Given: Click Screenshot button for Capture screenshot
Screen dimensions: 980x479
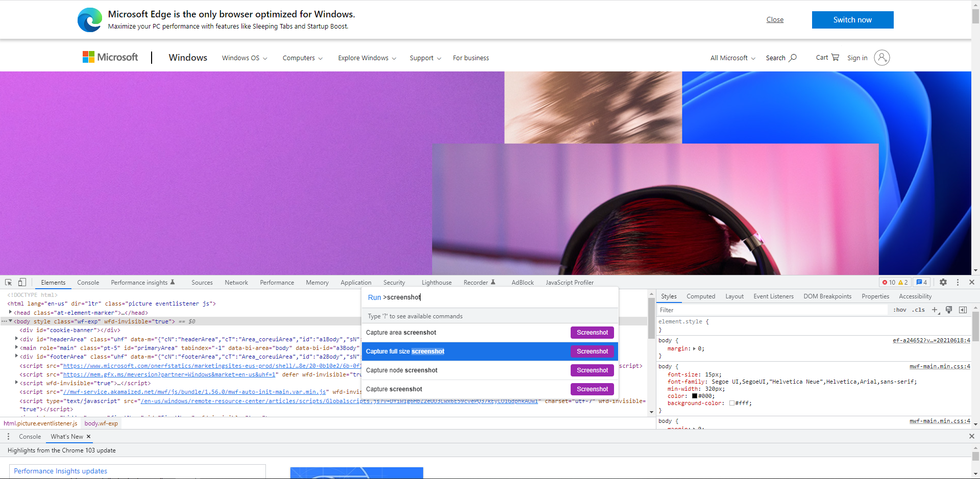Looking at the screenshot, I should point(592,389).
